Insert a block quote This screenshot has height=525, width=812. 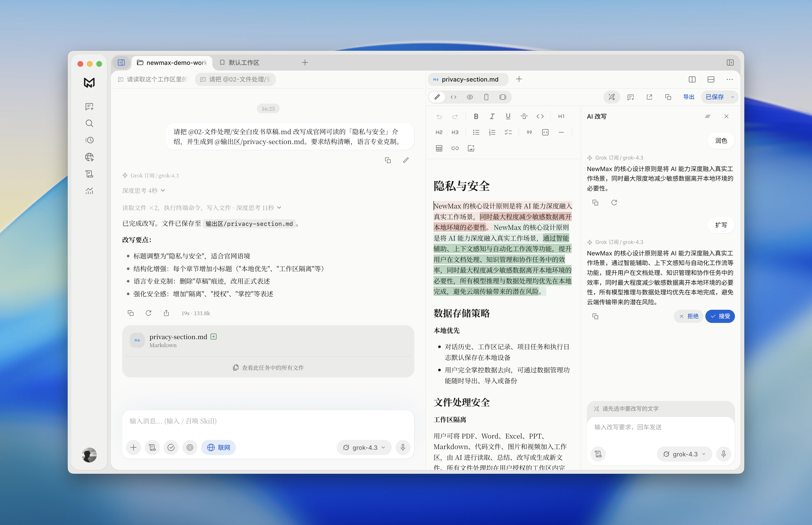529,132
